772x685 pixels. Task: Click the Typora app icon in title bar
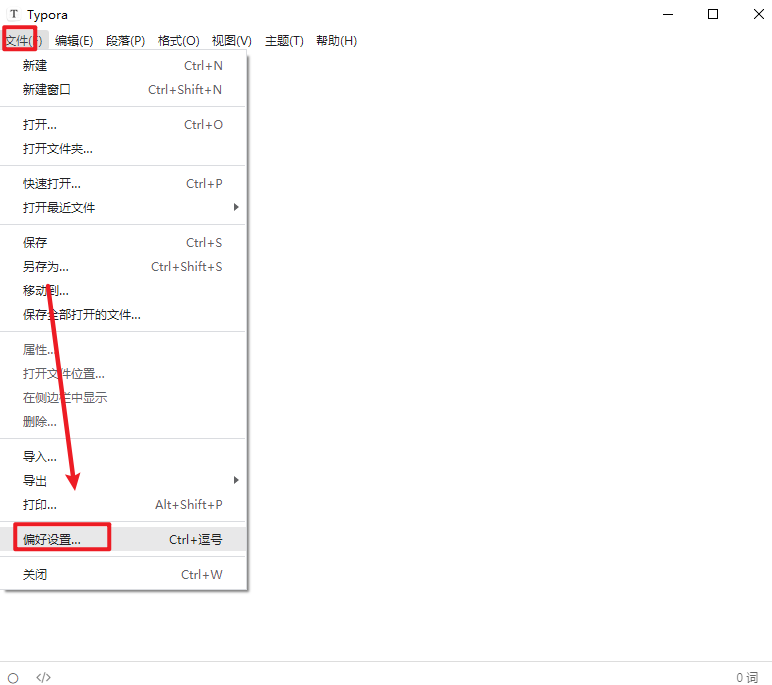tap(14, 15)
